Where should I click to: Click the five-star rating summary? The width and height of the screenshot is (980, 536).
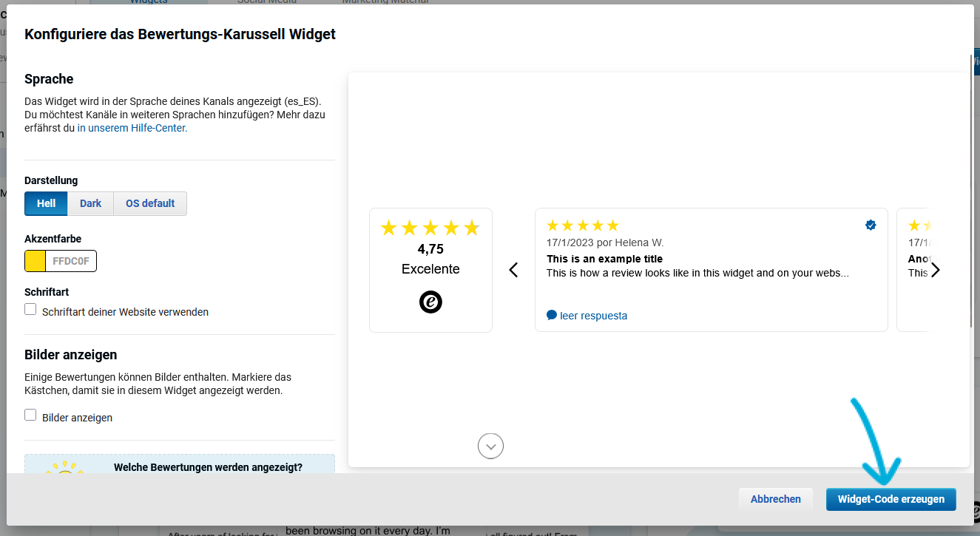coord(430,228)
